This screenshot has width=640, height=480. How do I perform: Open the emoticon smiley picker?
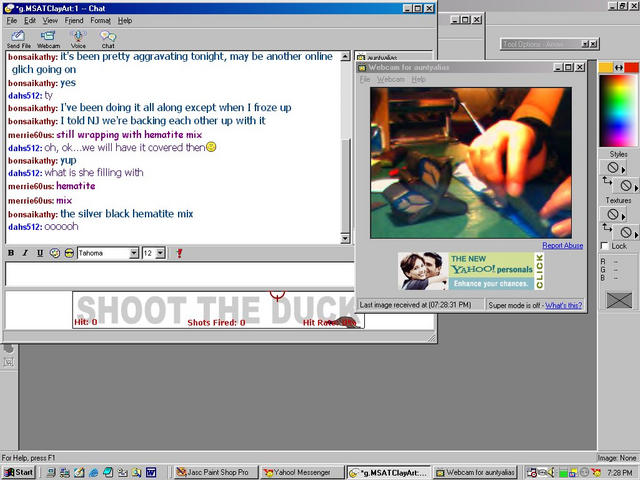point(69,253)
